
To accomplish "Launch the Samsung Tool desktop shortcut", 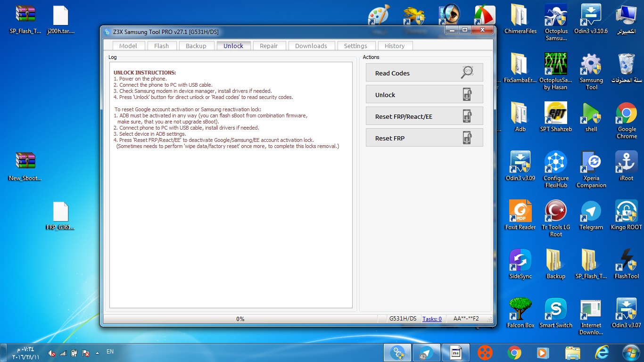I will pos(591,72).
